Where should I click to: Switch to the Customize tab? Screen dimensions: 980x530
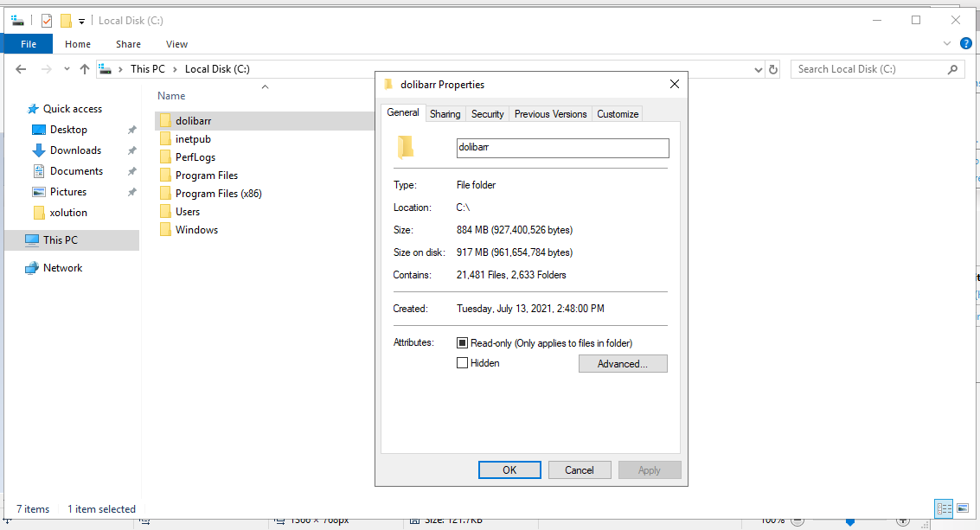pyautogui.click(x=618, y=114)
